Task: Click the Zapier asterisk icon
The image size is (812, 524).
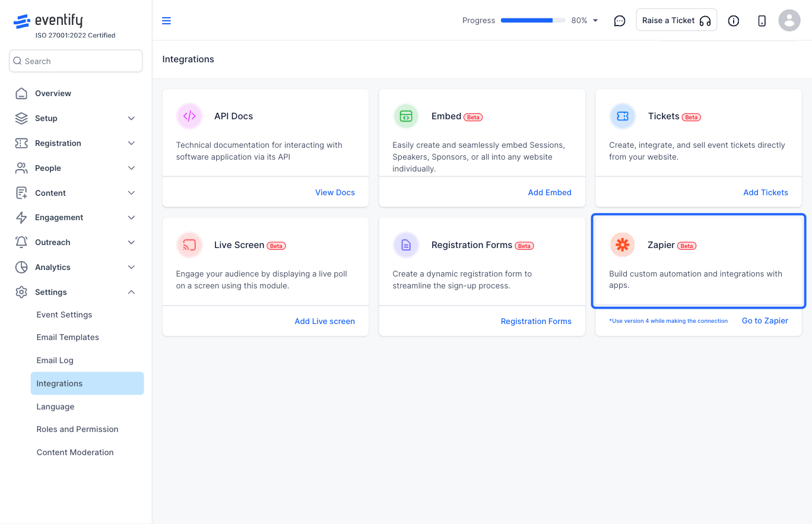Action: (623, 245)
